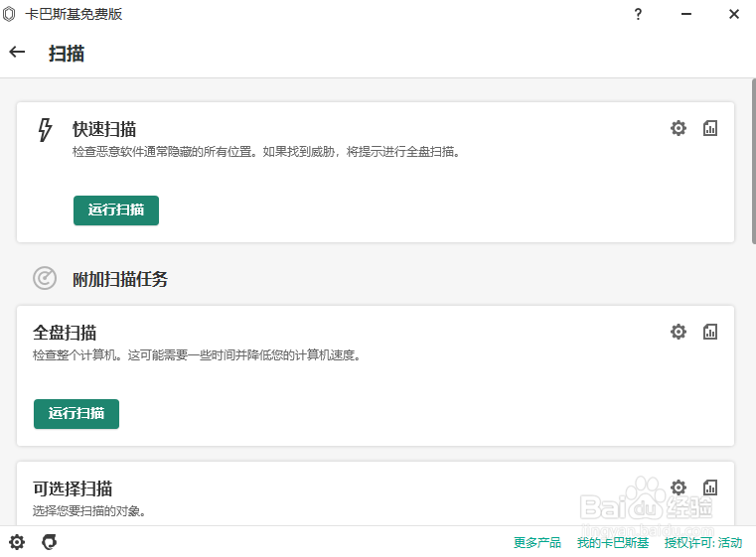Minimize the Kaspersky window
The image size is (756, 557).
coord(686,14)
